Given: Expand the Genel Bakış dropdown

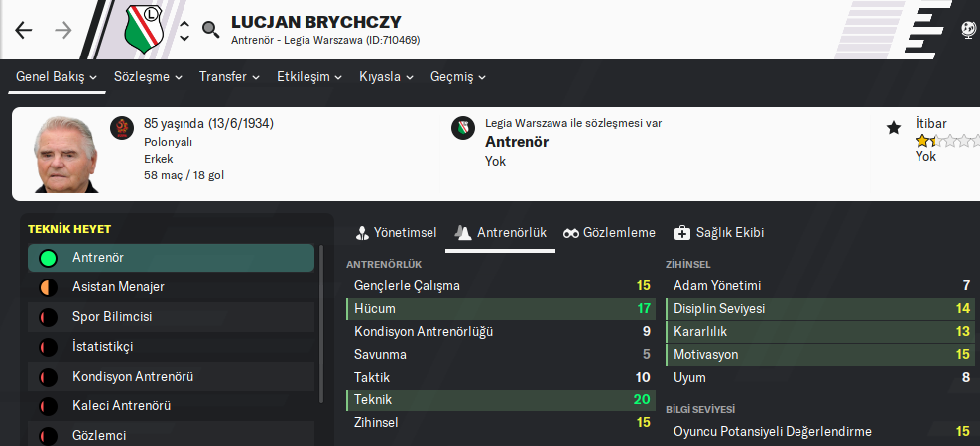Looking at the screenshot, I should click(57, 76).
